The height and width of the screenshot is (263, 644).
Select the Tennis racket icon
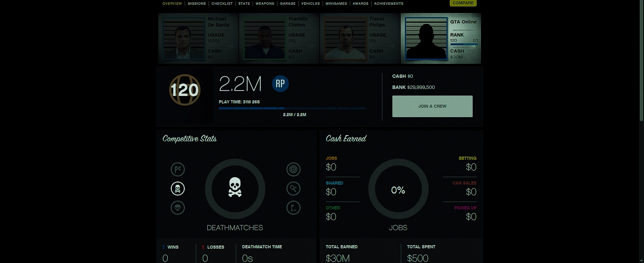293,189
